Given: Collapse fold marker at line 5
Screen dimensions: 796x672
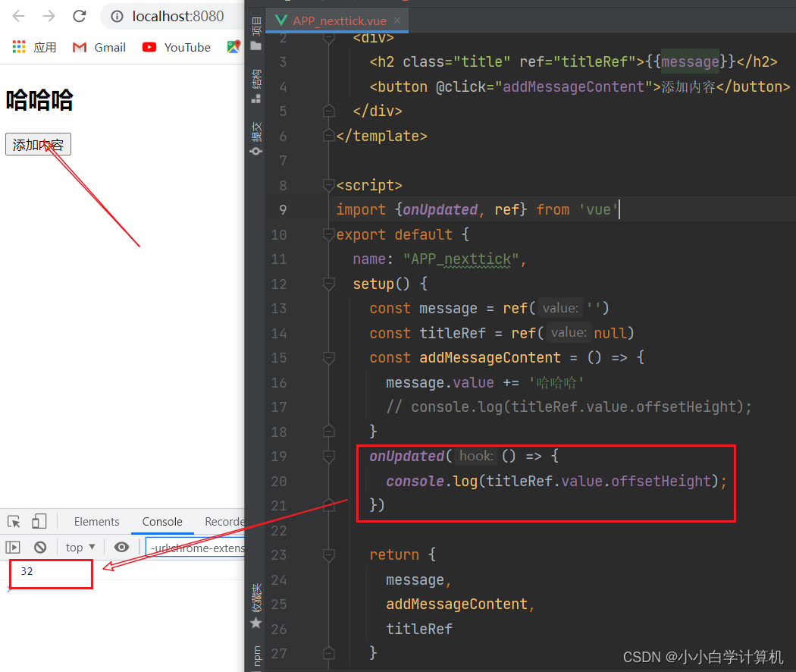Looking at the screenshot, I should (x=329, y=111).
